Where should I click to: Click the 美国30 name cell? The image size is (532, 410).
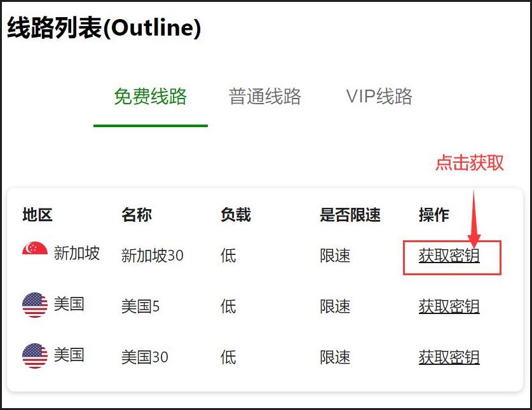point(145,357)
